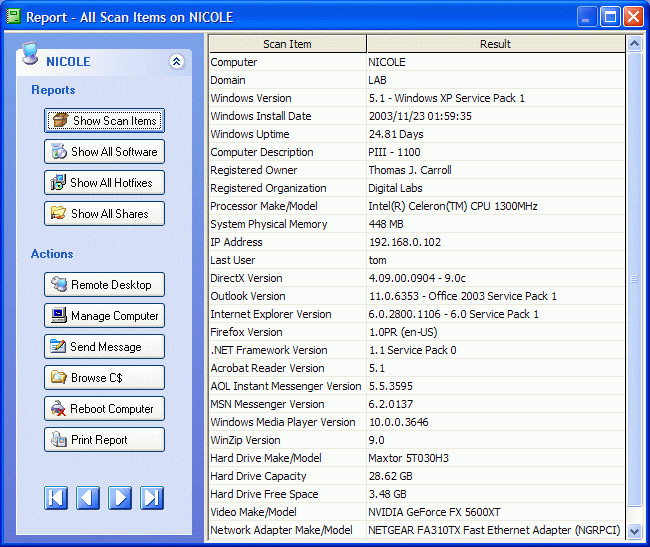Go to the first computer record
Image resolution: width=650 pixels, height=547 pixels.
click(x=56, y=498)
